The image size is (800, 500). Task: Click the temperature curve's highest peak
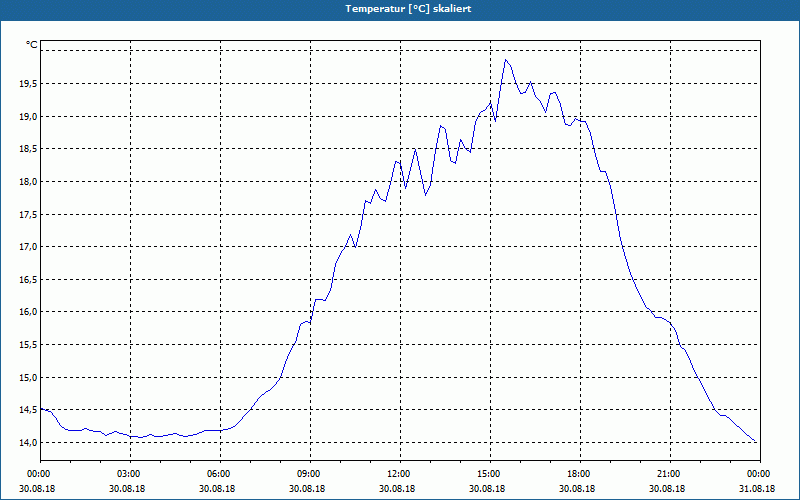pyautogui.click(x=505, y=60)
